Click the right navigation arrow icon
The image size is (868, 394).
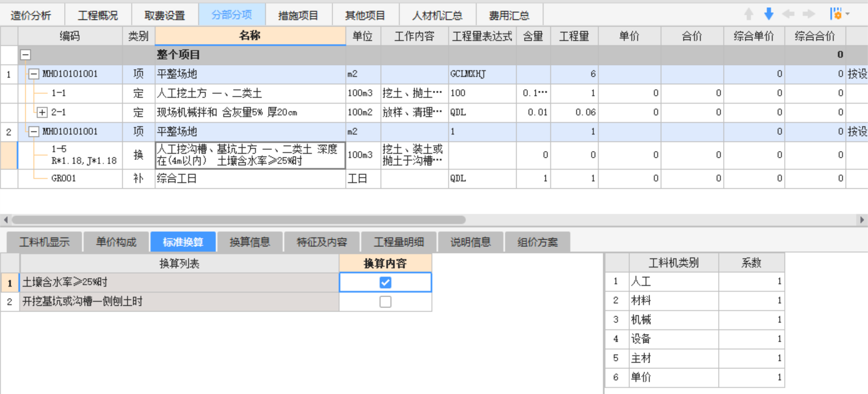[x=808, y=14]
